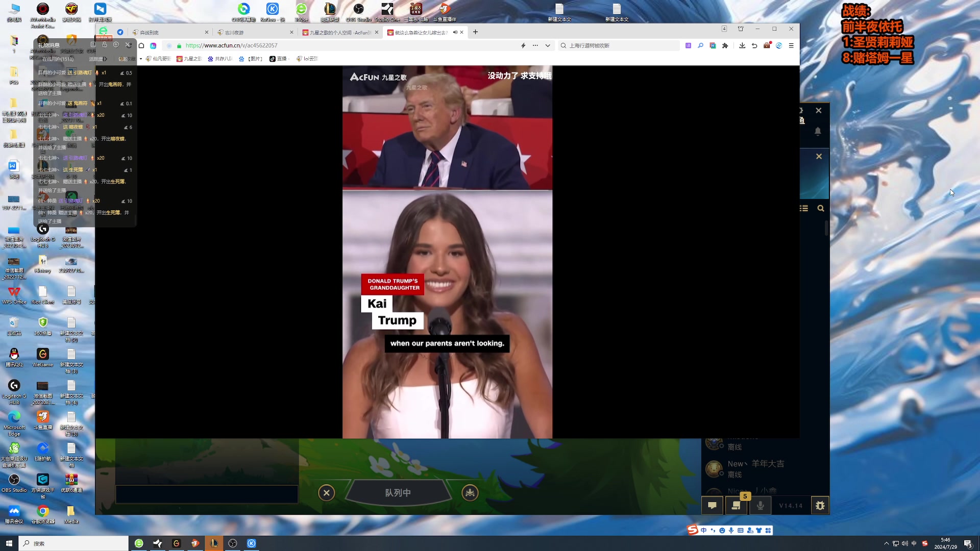Screen dimensions: 980x551
Task: Open Sogou soft keyboard icon
Action: pyautogui.click(x=741, y=531)
